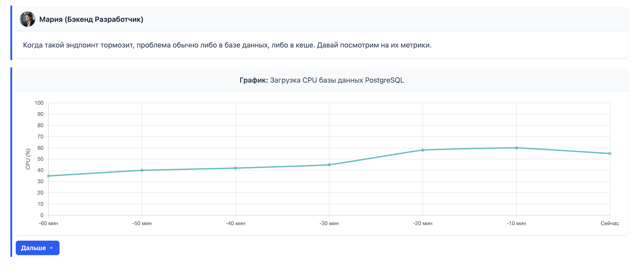Click the -30 мин x-axis label
The width and height of the screenshot is (644, 276).
point(329,223)
